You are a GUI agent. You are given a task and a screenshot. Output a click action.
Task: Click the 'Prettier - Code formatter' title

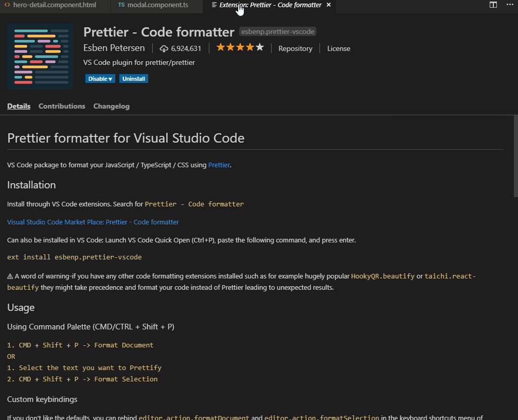click(x=159, y=32)
